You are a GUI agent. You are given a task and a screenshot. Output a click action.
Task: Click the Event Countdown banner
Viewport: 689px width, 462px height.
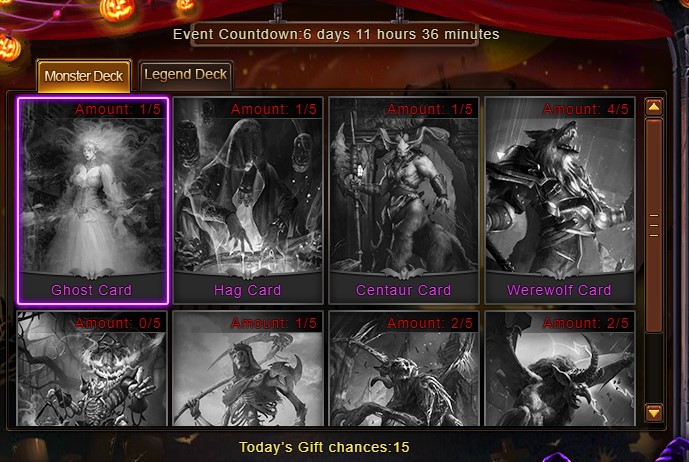click(336, 34)
